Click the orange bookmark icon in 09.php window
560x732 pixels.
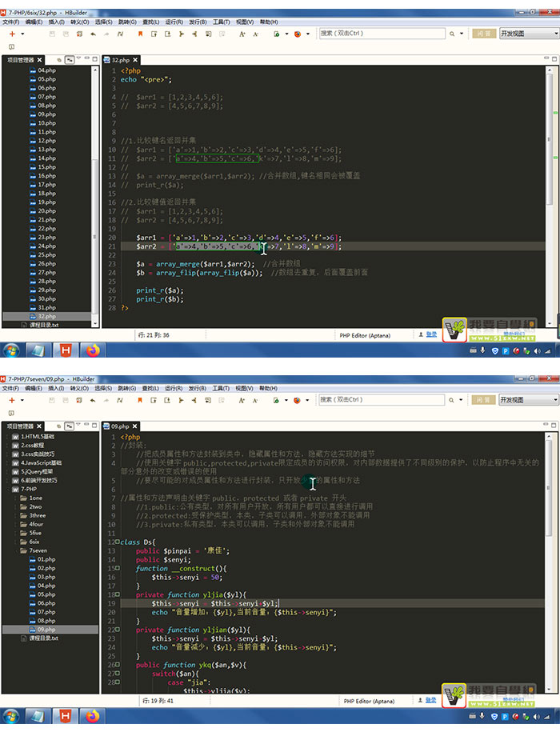pos(139,400)
